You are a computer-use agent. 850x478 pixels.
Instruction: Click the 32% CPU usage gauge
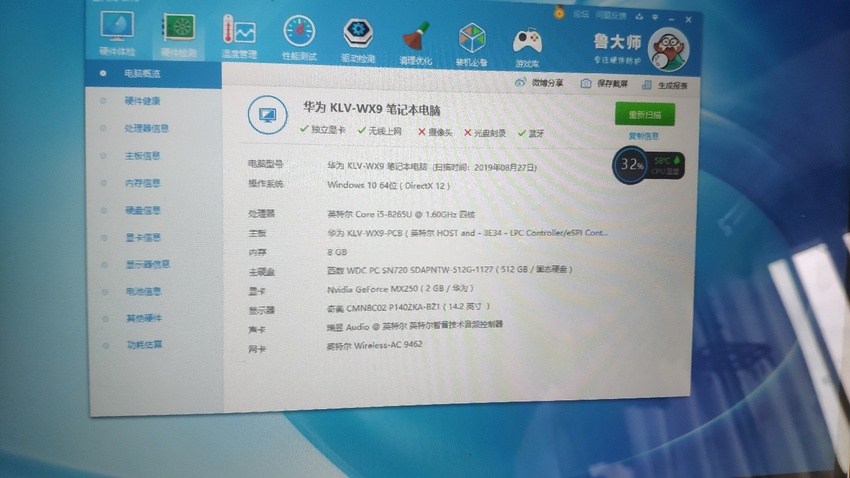(x=630, y=164)
